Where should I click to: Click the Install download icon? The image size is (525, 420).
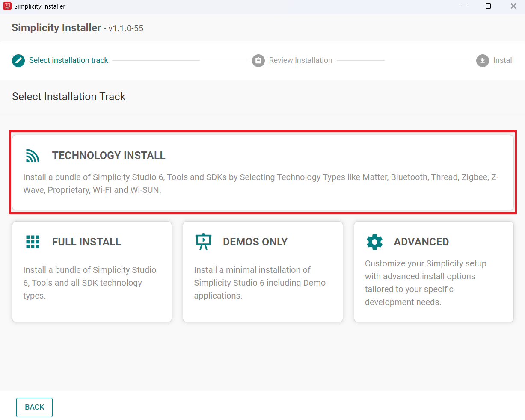point(482,60)
